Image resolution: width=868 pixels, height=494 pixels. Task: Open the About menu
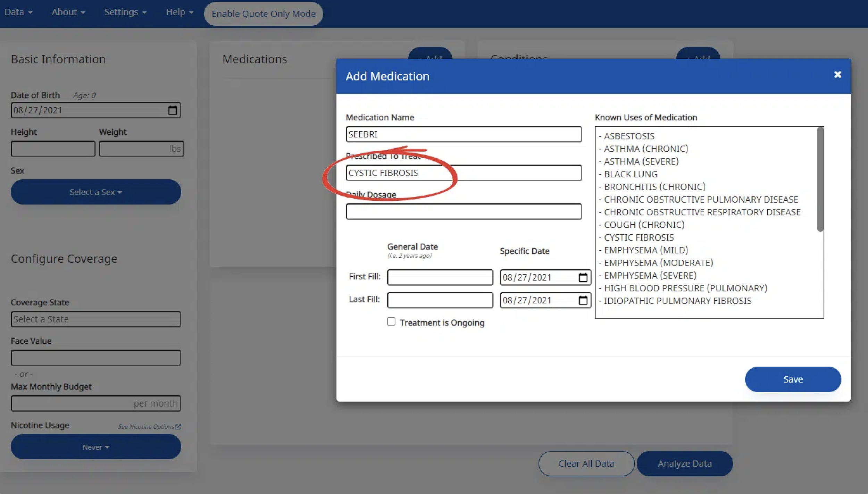[68, 12]
